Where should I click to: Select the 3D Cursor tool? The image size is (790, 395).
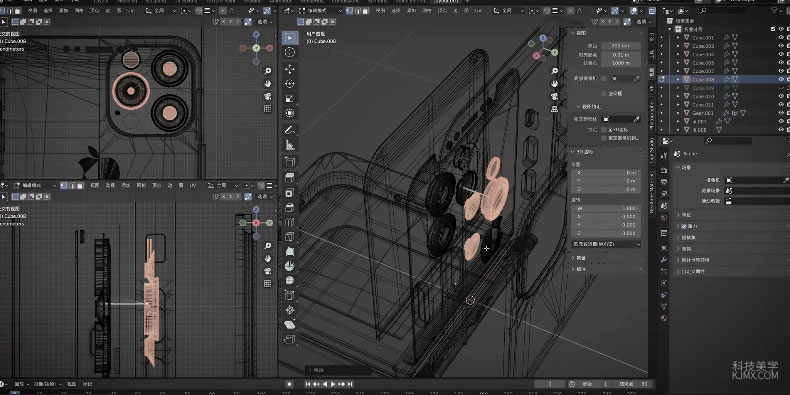pos(290,52)
